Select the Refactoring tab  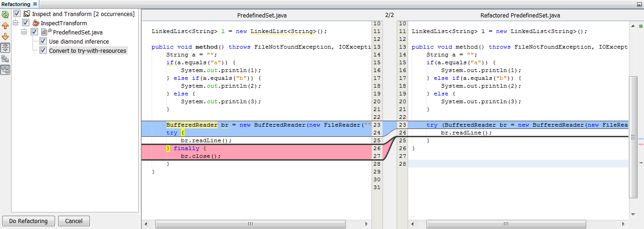click(16, 4)
